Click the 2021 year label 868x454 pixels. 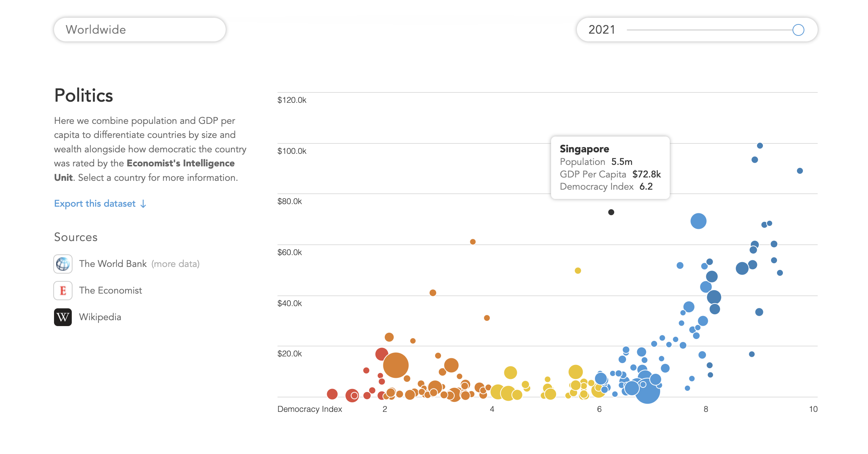click(x=602, y=30)
